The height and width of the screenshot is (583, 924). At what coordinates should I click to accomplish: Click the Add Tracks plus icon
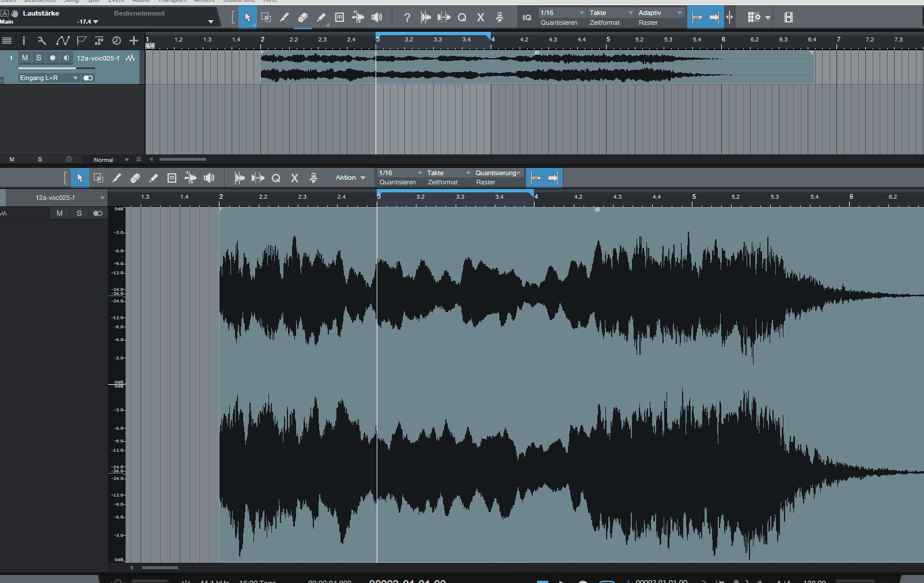134,40
